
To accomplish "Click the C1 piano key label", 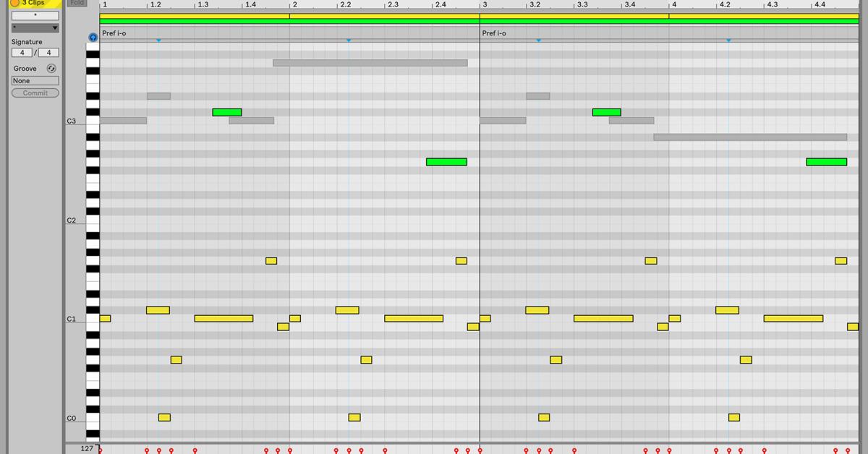I will pyautogui.click(x=72, y=319).
